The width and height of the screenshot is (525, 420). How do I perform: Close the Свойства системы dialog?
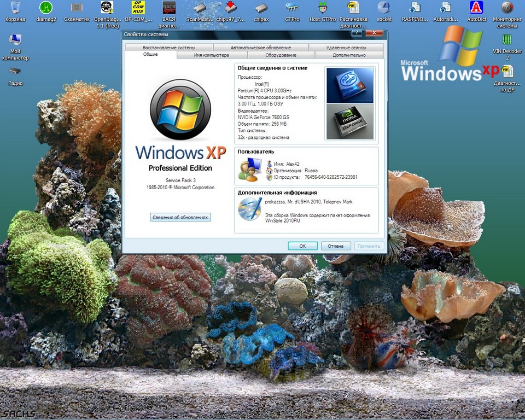coord(374,32)
